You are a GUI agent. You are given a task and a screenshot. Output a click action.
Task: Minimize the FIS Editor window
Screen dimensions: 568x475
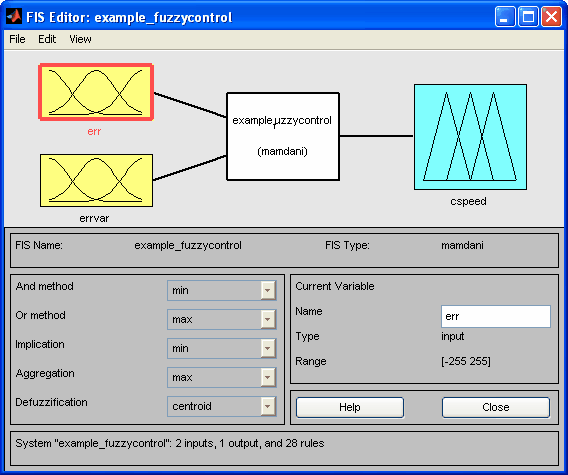coord(505,17)
